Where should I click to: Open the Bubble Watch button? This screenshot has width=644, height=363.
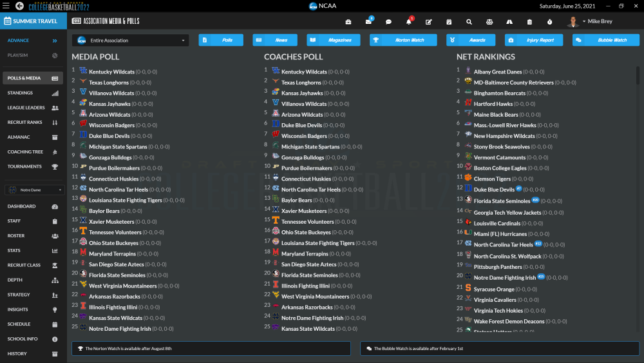click(x=604, y=41)
